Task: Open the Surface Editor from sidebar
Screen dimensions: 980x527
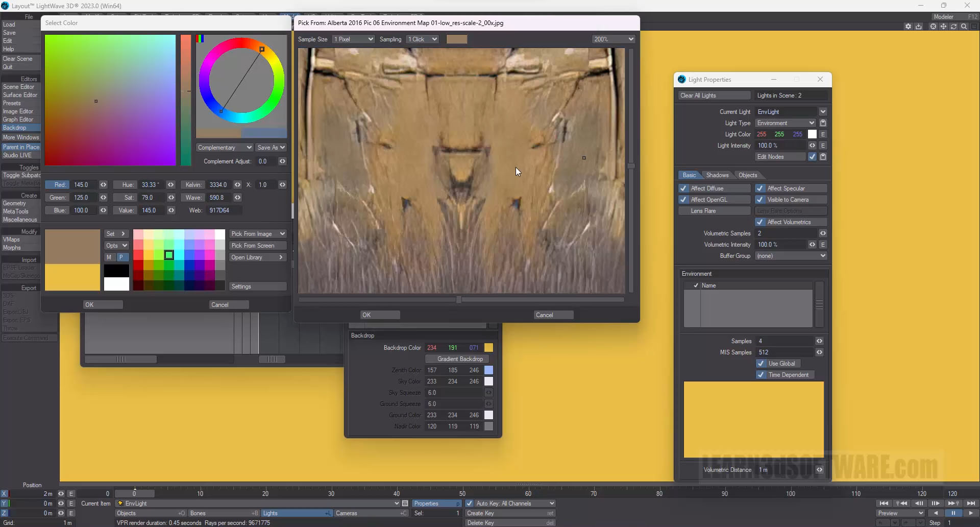Action: click(x=20, y=95)
